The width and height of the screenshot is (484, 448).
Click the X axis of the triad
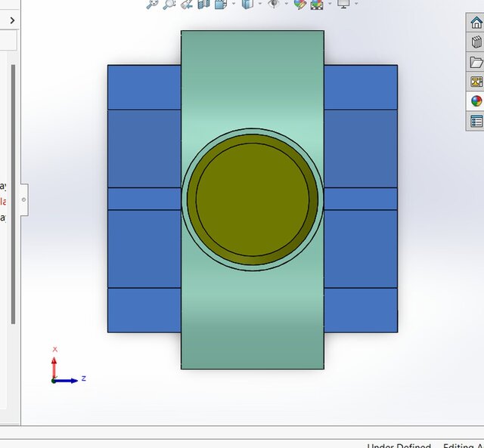(x=54, y=367)
